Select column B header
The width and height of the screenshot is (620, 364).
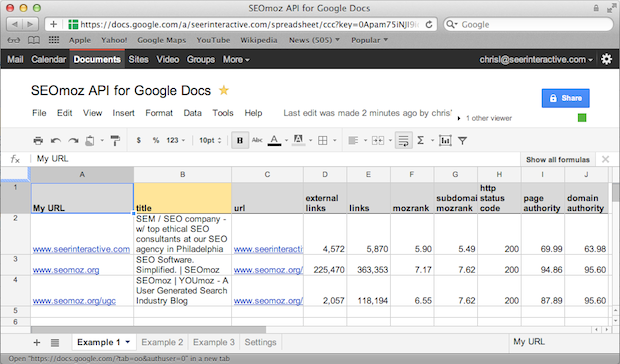[183, 174]
